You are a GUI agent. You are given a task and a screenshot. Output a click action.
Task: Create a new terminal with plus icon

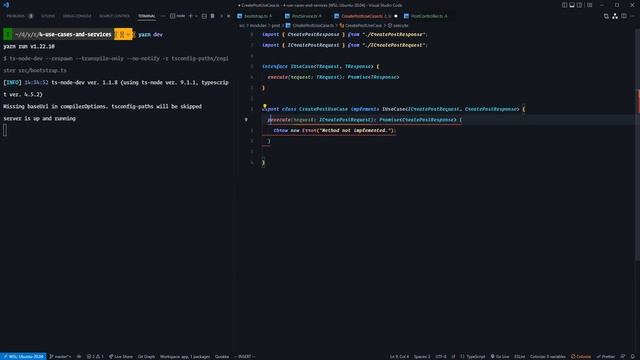coord(190,16)
